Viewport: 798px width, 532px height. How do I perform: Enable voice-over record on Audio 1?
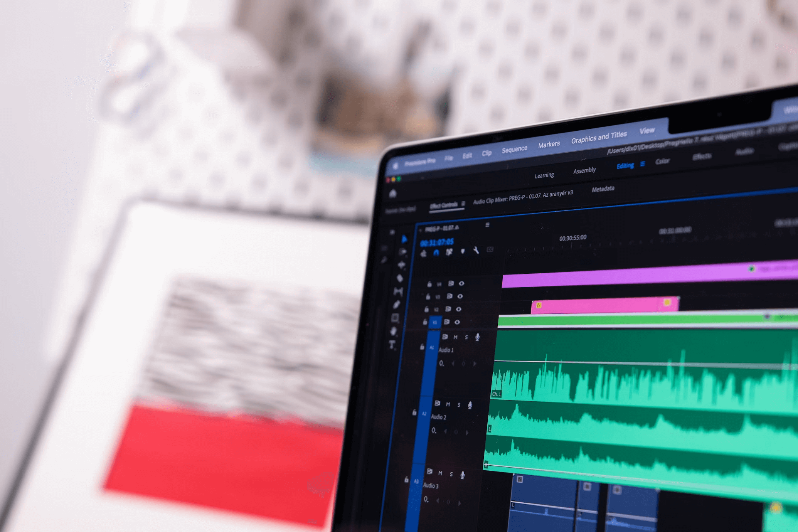point(478,337)
